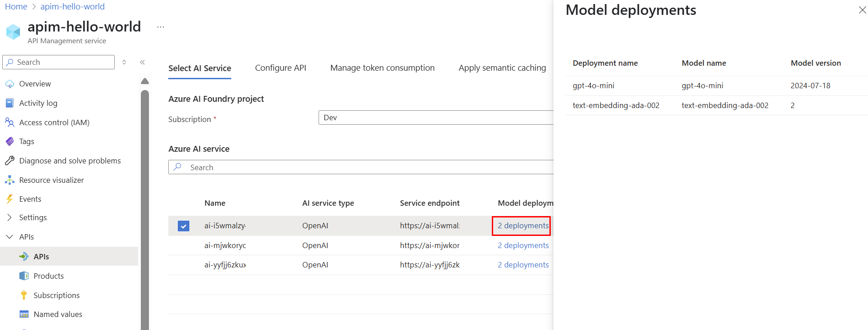Click the Activity log icon
This screenshot has height=330, width=868.
[x=9, y=103]
